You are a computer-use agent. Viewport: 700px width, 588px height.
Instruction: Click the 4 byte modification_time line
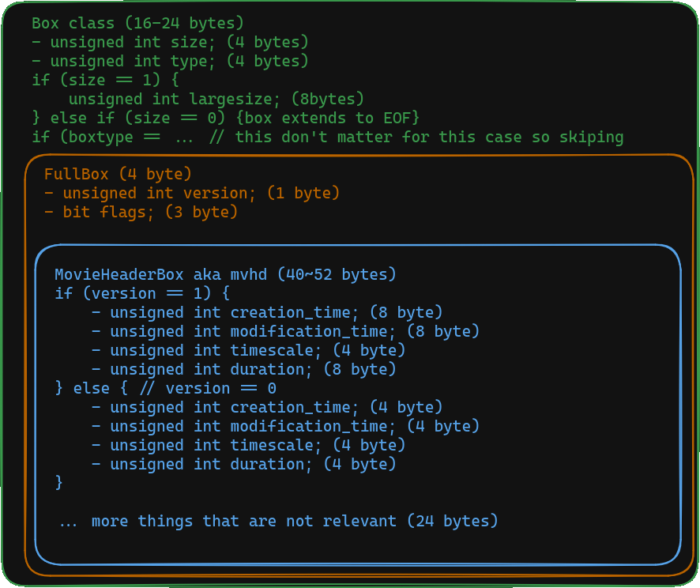pyautogui.click(x=285, y=426)
